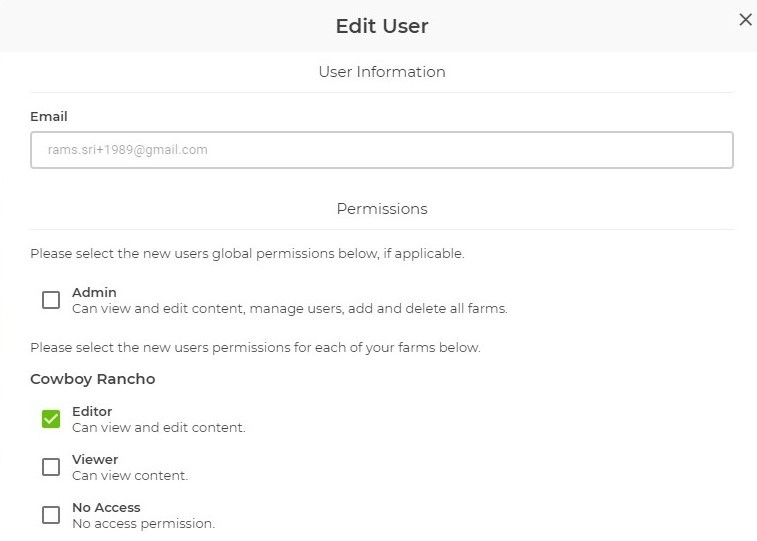Click the Email input field
Viewport: 757px width, 541px height.
381,150
